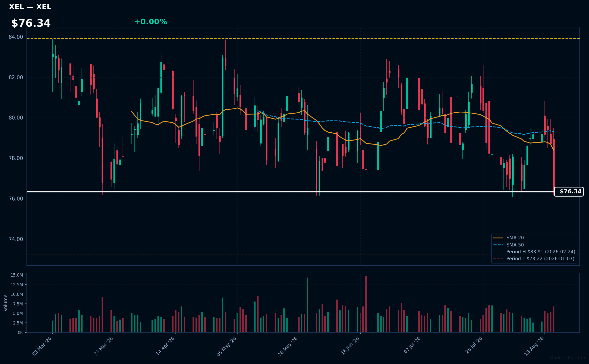This screenshot has width=589, height=364.
Task: Click the 24 Mar '26 date label
Action: coord(103,346)
